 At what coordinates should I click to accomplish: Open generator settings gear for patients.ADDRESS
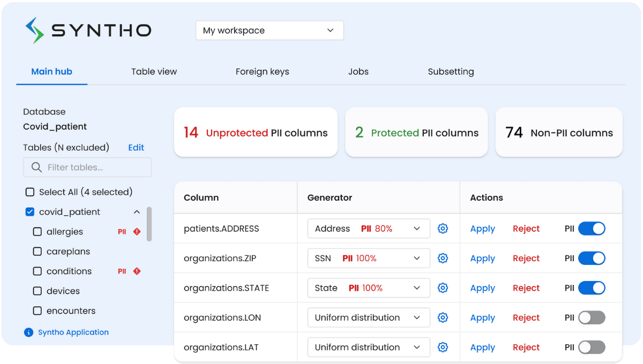click(443, 229)
